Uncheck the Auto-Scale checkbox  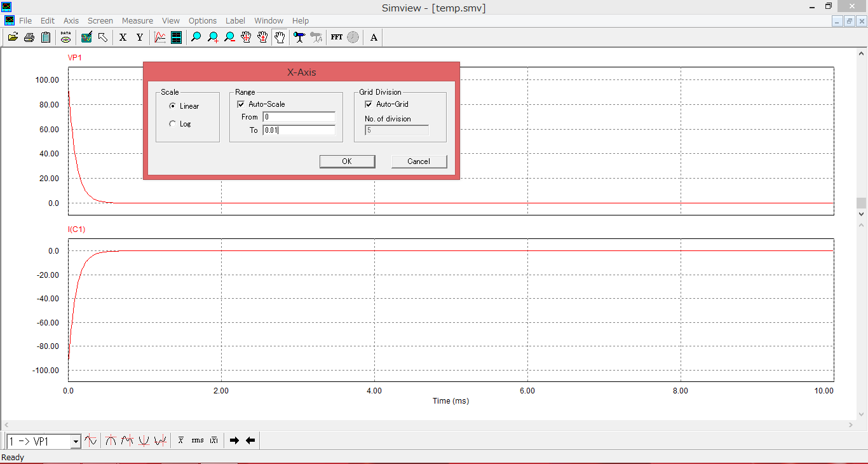coord(241,104)
